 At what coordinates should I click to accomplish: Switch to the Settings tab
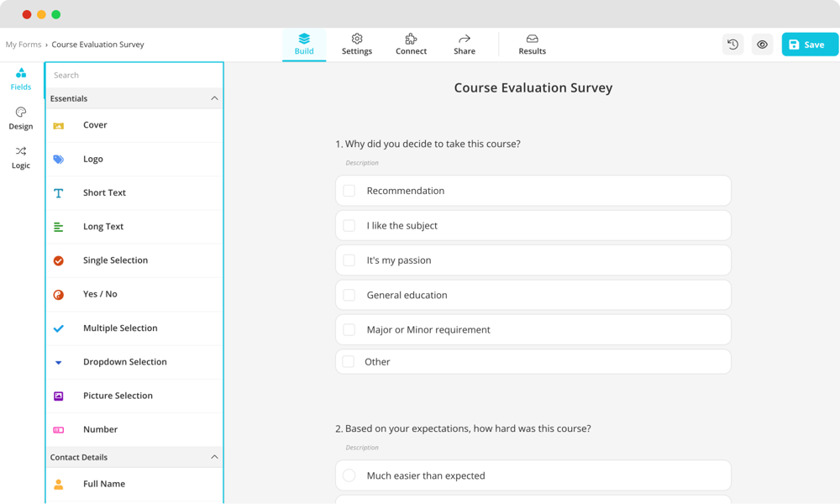click(x=356, y=44)
